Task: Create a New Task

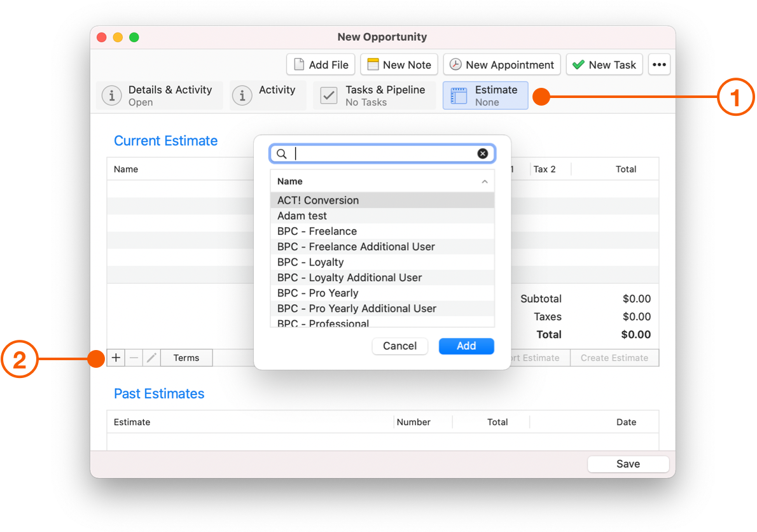Action: [x=604, y=65]
